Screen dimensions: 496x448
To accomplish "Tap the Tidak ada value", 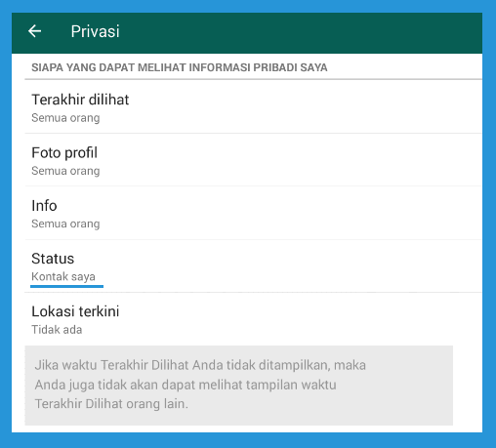I will pyautogui.click(x=57, y=330).
